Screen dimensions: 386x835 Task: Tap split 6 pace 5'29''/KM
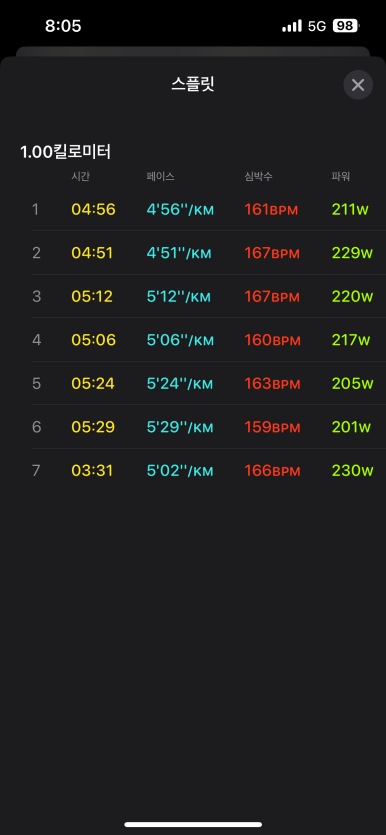click(180, 427)
